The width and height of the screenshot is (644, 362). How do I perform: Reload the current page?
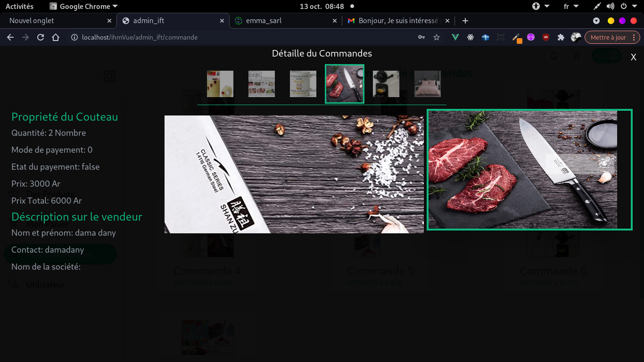tap(41, 37)
